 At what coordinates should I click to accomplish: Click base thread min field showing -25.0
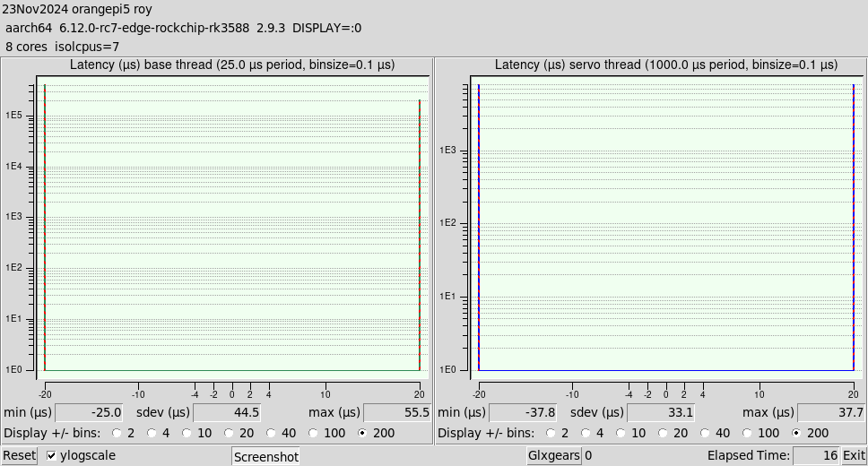click(89, 413)
